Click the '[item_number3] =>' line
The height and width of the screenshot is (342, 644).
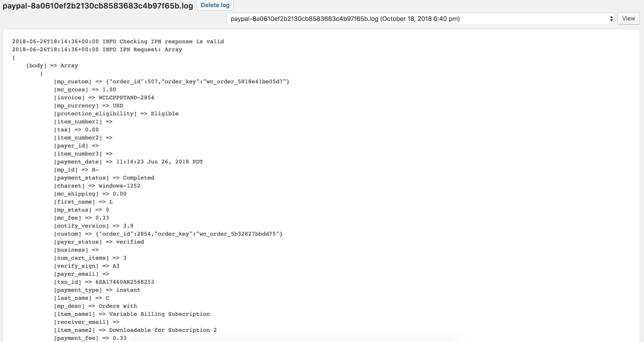(x=83, y=154)
